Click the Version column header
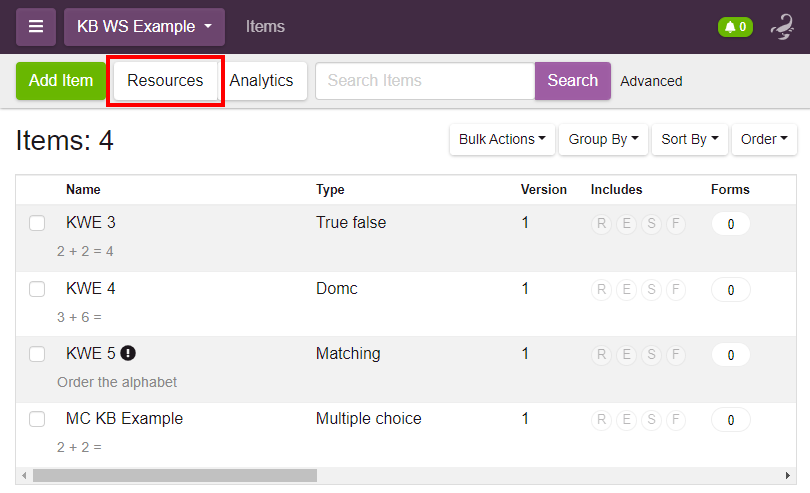The image size is (810, 493). (x=543, y=190)
